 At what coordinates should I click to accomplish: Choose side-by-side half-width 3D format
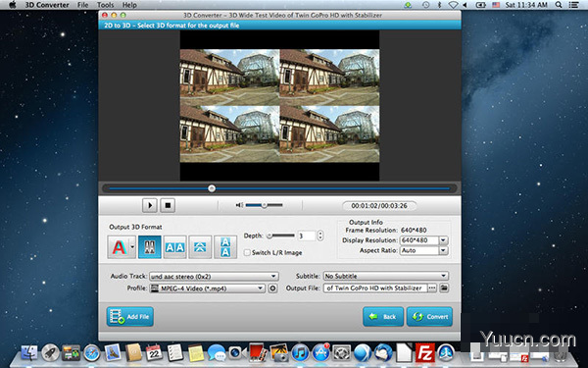[x=150, y=247]
